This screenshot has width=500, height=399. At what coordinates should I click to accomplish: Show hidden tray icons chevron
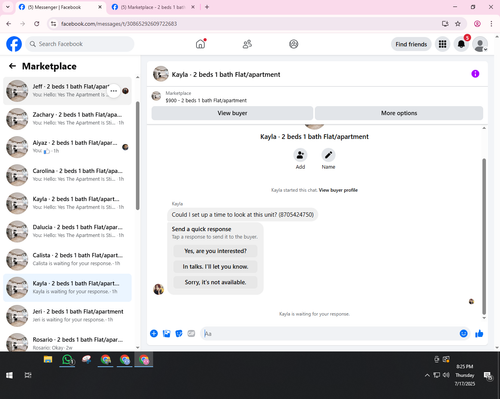click(x=427, y=375)
